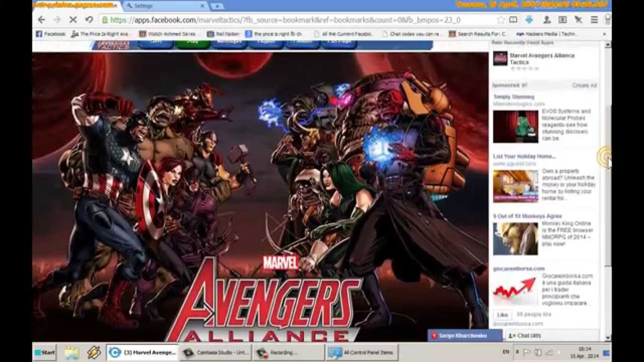644x362 pixels.
Task: Click the Create Ad link
Action: click(x=584, y=85)
